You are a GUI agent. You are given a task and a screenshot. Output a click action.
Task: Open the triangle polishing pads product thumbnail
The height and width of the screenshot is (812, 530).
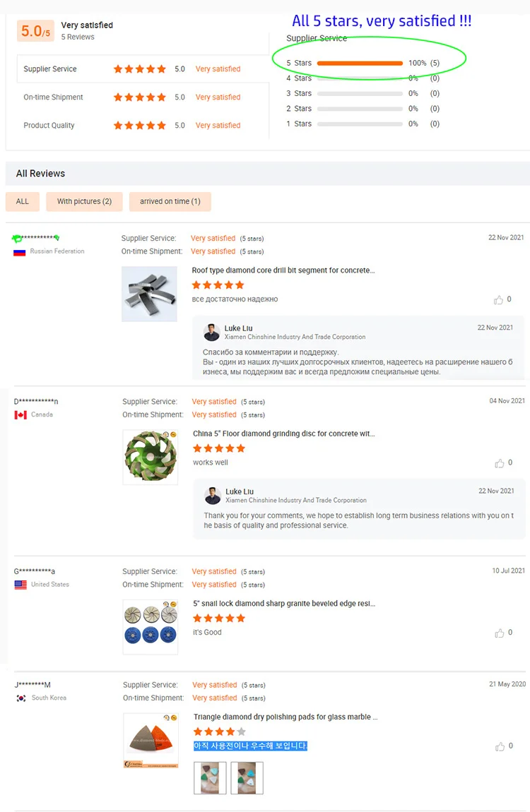click(151, 741)
